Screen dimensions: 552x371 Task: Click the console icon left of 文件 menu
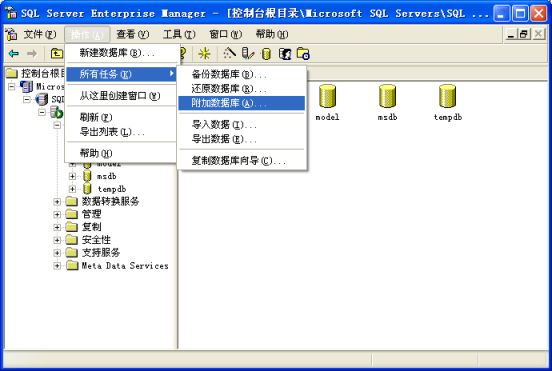coord(11,34)
